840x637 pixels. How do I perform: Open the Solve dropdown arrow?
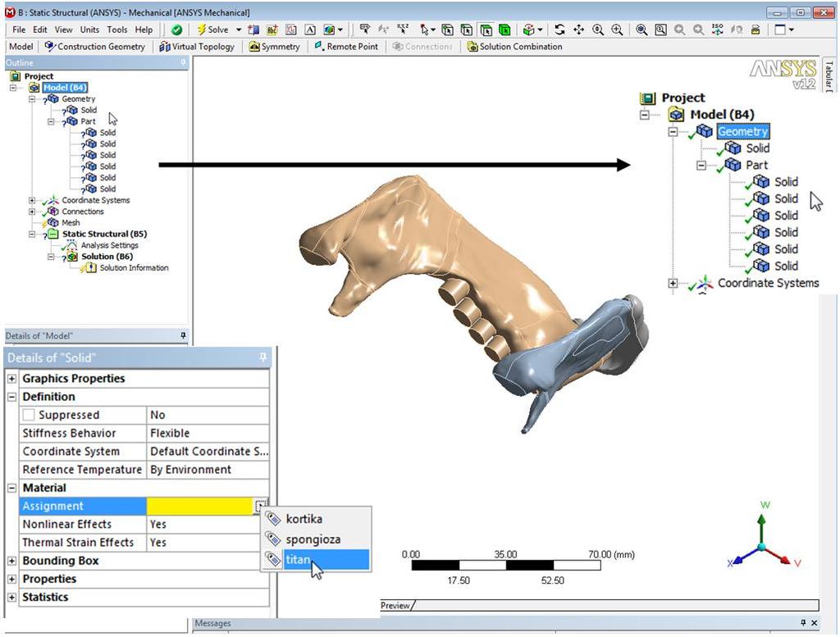click(x=239, y=30)
